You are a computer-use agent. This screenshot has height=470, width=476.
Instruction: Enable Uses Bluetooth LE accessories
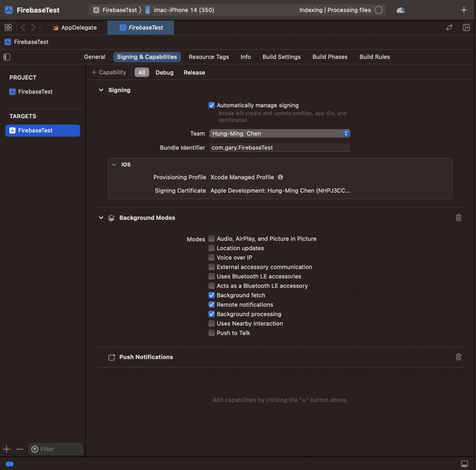[212, 276]
